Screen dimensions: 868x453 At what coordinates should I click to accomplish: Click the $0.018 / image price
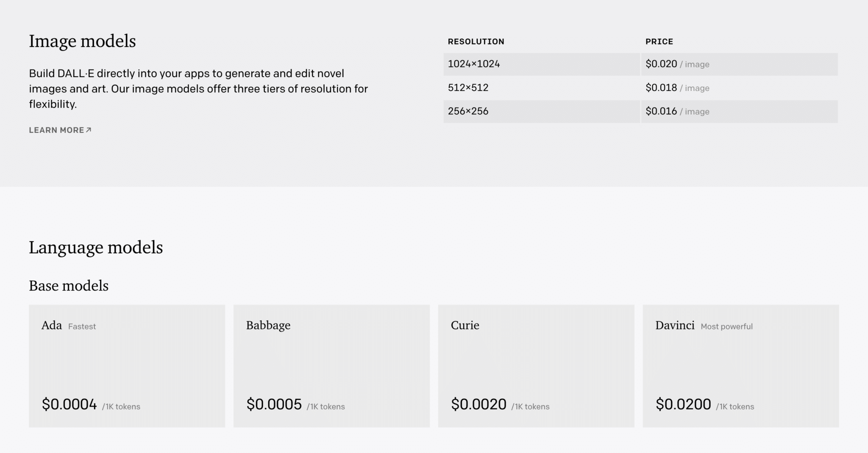coord(677,88)
